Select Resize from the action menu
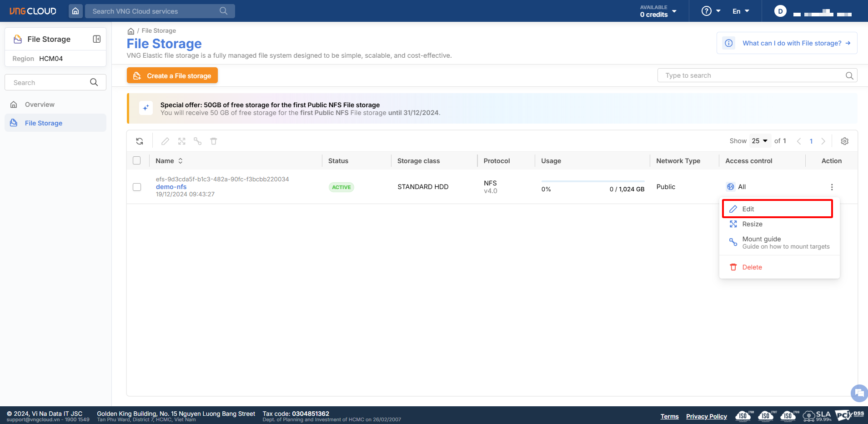 [x=752, y=224]
